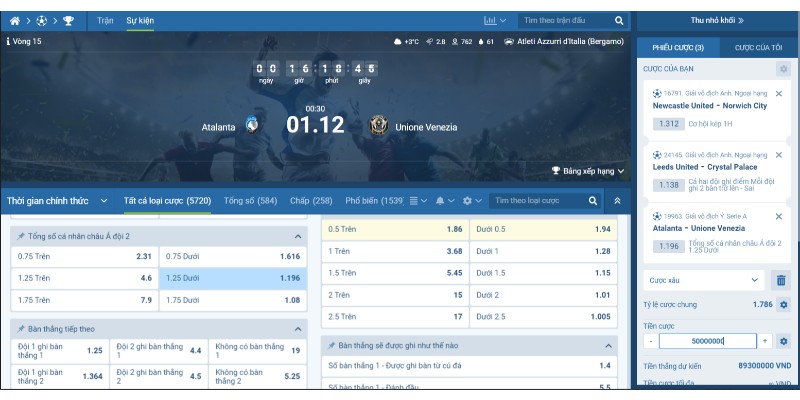Screen dimensions: 800x400
Task: Select the 1.25 Dưới odds at 1.196
Action: tap(233, 278)
